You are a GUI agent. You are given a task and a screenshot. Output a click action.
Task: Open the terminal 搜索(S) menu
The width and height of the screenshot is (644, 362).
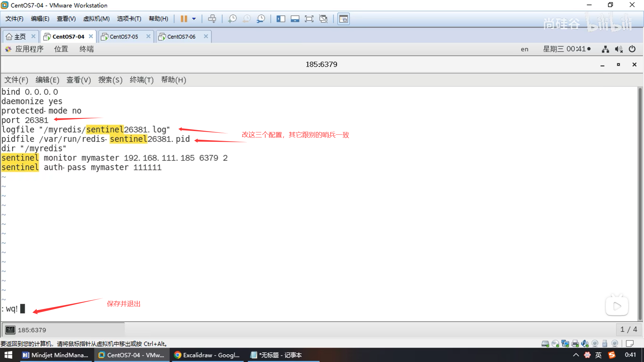[110, 80]
